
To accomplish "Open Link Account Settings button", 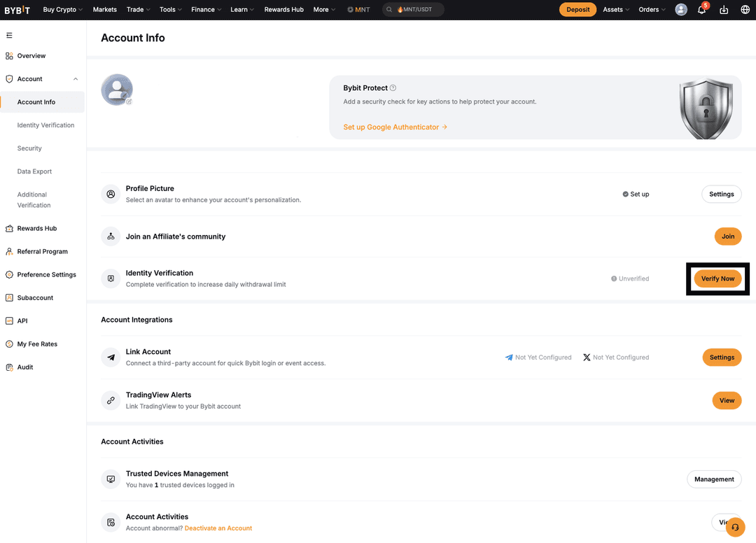I will (x=722, y=358).
